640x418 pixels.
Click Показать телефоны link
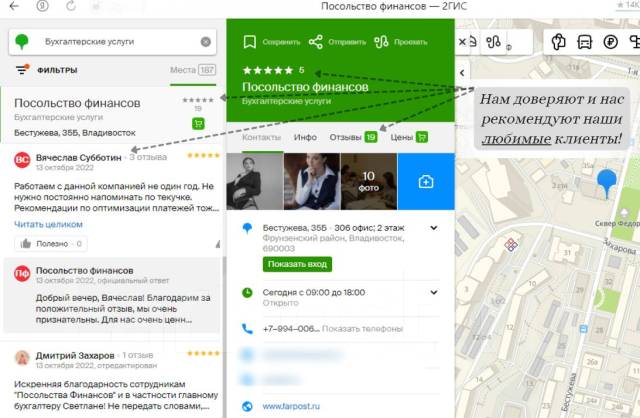point(362,329)
